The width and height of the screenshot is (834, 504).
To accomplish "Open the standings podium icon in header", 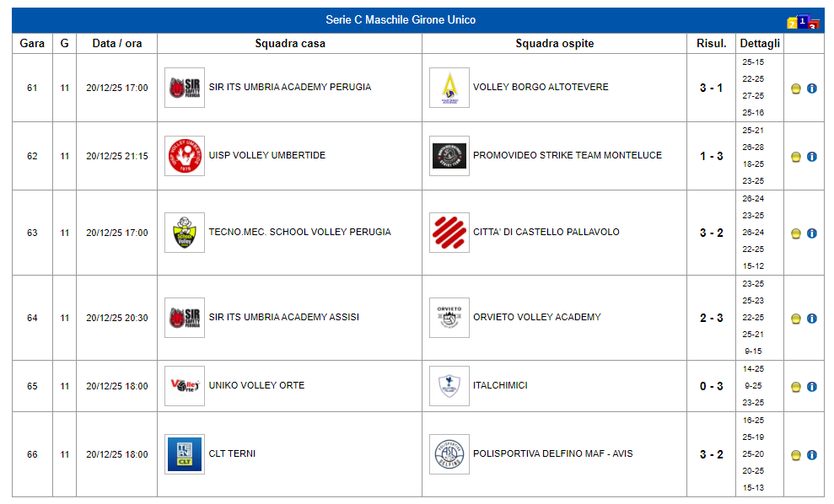I will pyautogui.click(x=802, y=22).
